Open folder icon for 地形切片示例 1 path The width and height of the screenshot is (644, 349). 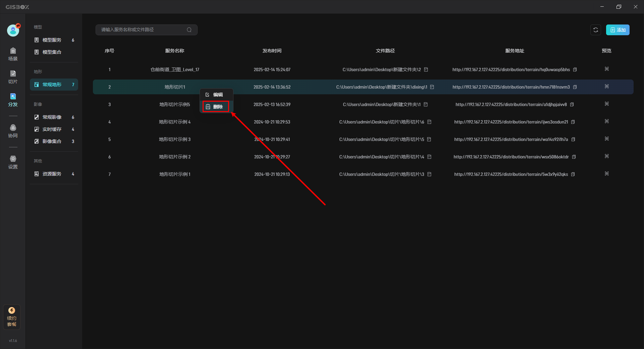click(429, 174)
